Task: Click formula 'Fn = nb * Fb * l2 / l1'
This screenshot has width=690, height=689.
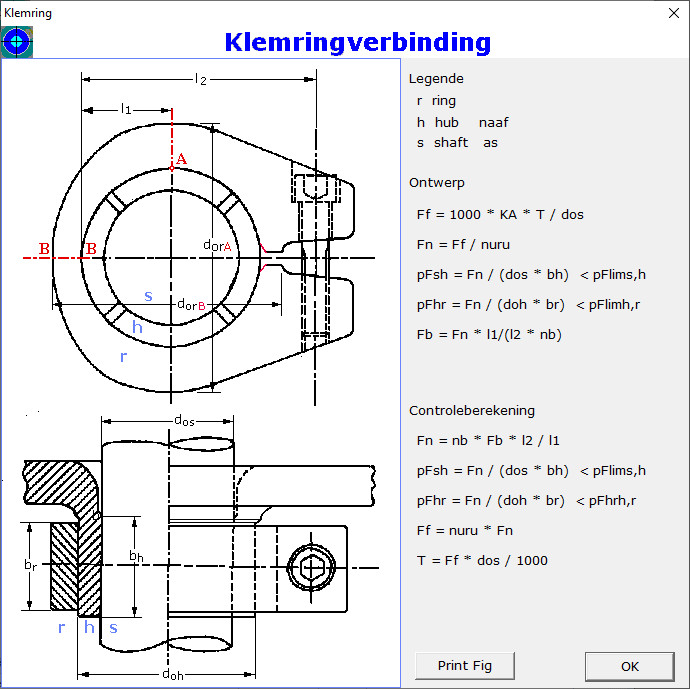Action: [x=488, y=440]
